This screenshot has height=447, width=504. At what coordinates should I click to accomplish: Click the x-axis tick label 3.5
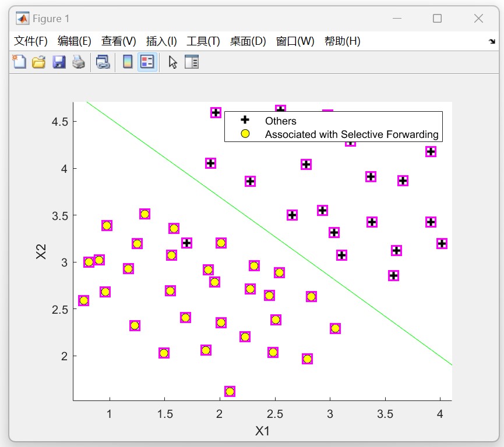click(x=385, y=414)
